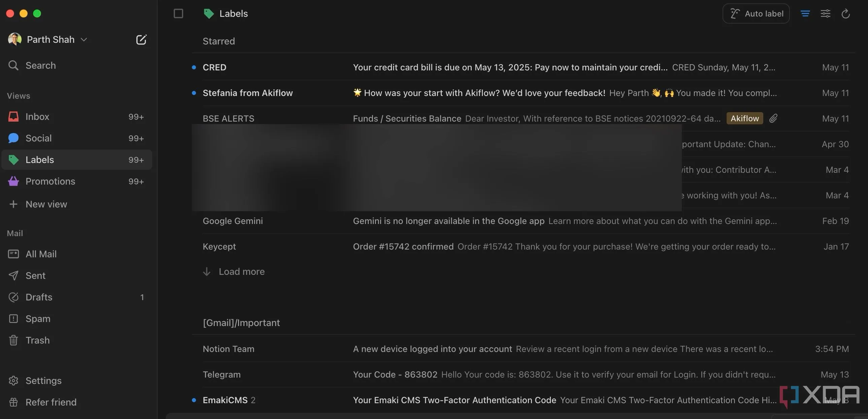Click the Drafts count of 1
868x419 pixels.
pyautogui.click(x=142, y=297)
